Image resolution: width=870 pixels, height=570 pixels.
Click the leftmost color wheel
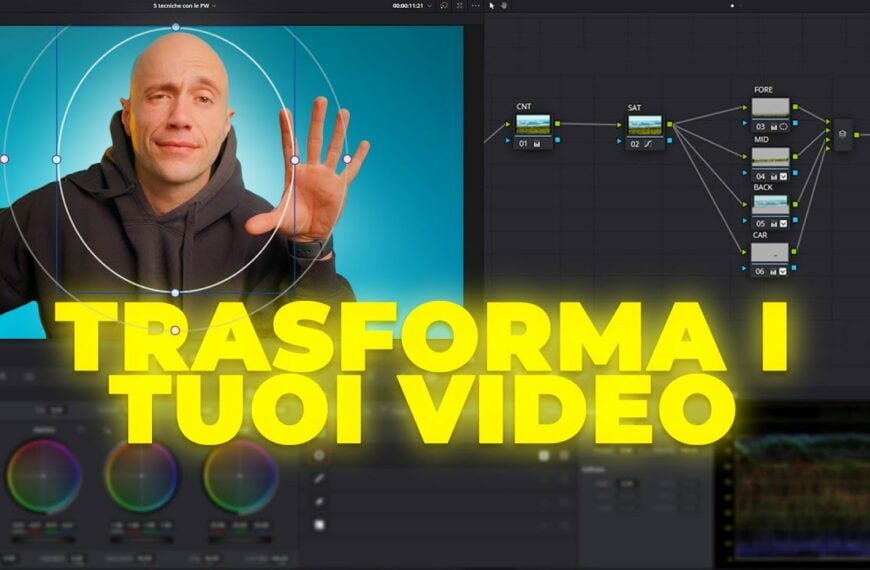(43, 476)
